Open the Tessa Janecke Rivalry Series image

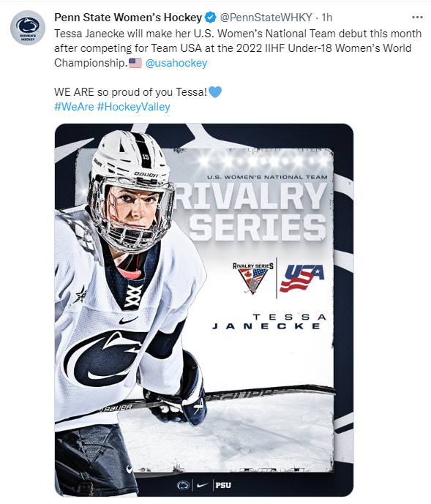[x=204, y=310]
